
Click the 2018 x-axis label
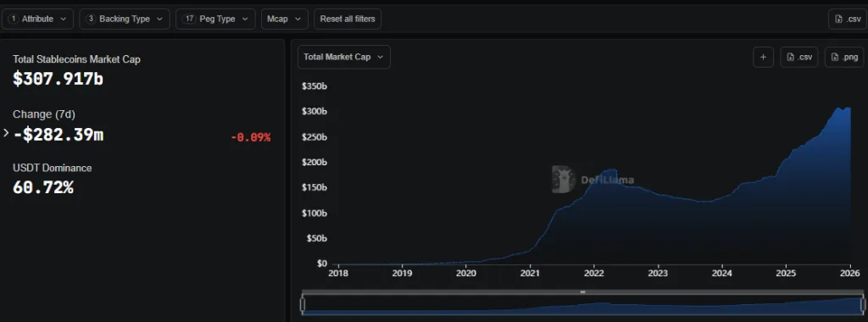[337, 274]
